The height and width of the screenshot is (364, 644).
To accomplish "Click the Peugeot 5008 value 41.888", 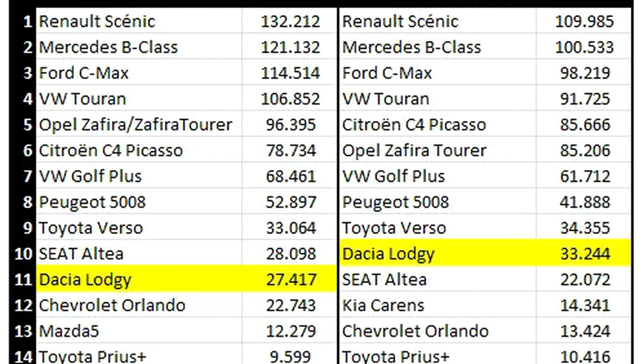I will click(x=584, y=202).
